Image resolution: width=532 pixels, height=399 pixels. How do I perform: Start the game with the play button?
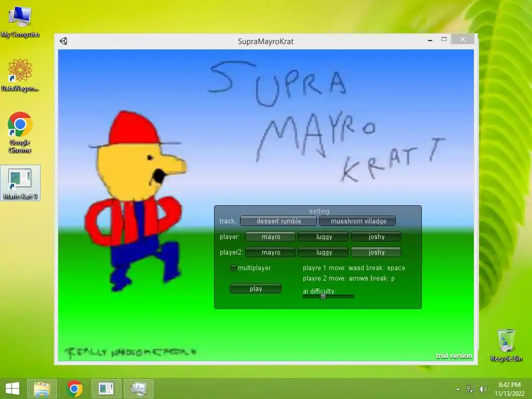click(x=256, y=289)
